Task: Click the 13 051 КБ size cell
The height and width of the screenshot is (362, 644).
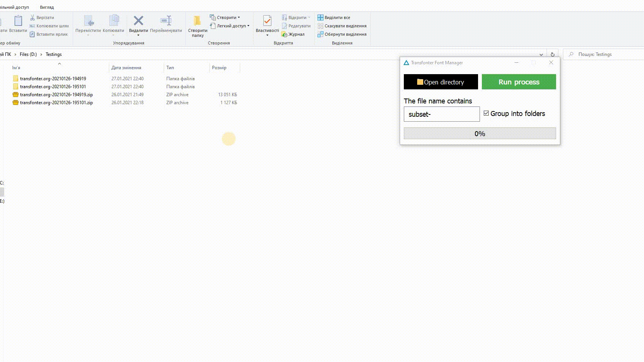Action: (228, 95)
